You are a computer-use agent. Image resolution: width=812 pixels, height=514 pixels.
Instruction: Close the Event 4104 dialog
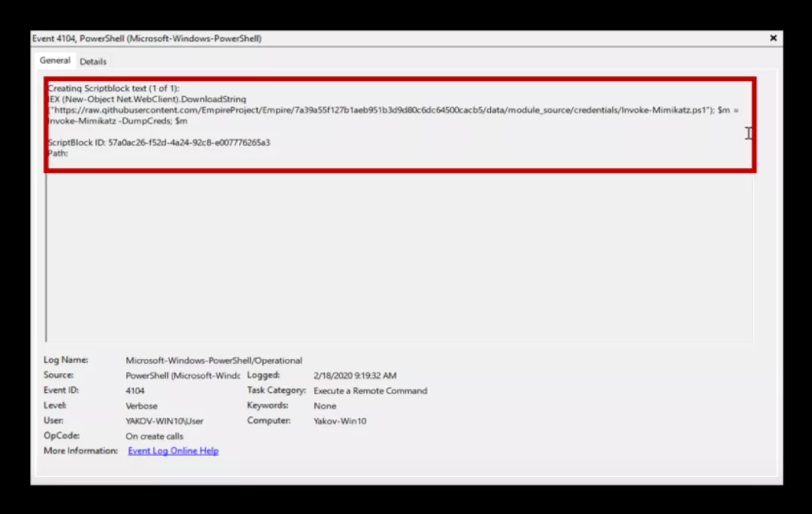click(773, 38)
